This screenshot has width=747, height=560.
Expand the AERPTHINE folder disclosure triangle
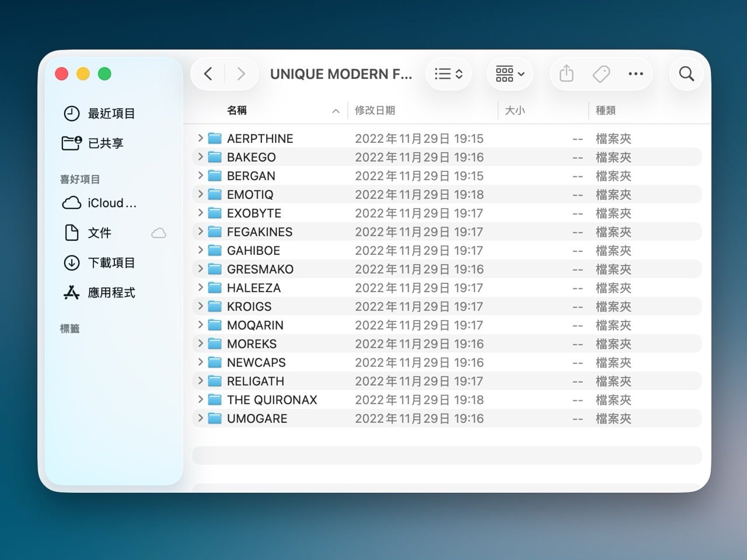tap(200, 138)
